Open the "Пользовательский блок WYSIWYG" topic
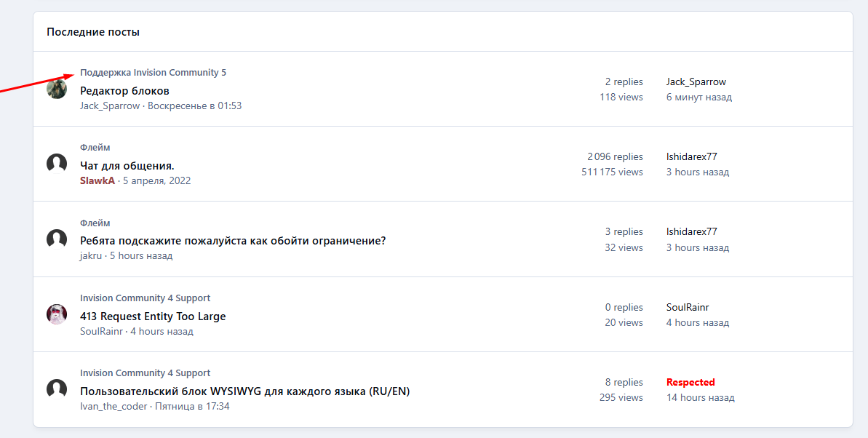The width and height of the screenshot is (868, 438). pyautogui.click(x=244, y=391)
